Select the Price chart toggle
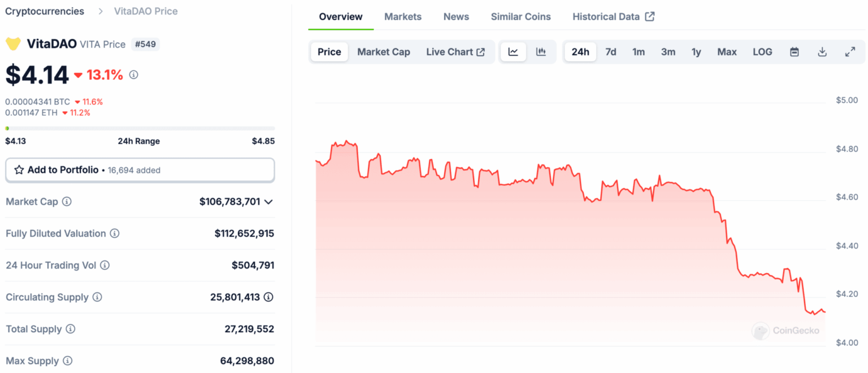 [329, 52]
